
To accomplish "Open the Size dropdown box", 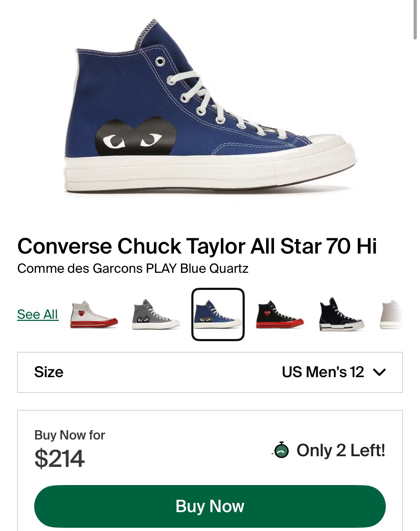I will pyautogui.click(x=210, y=372).
